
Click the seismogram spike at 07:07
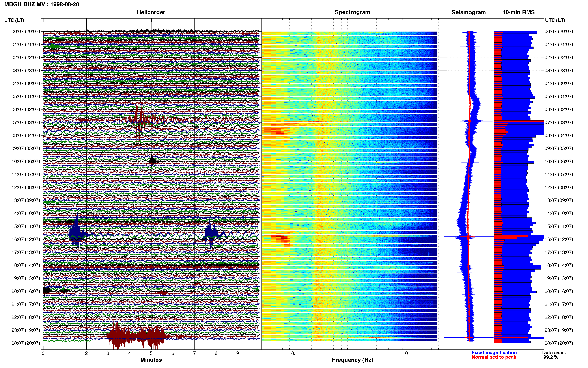pos(469,121)
